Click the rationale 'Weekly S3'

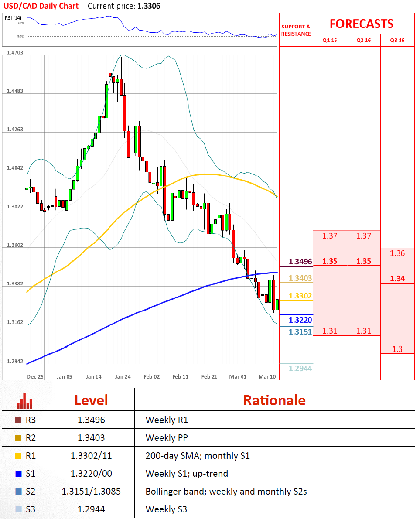pos(166,509)
